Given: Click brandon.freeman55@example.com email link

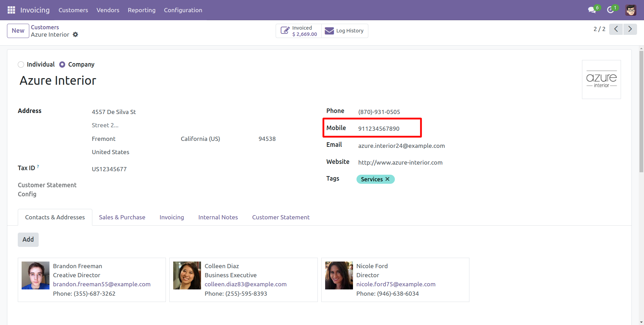Looking at the screenshot, I should pyautogui.click(x=102, y=284).
